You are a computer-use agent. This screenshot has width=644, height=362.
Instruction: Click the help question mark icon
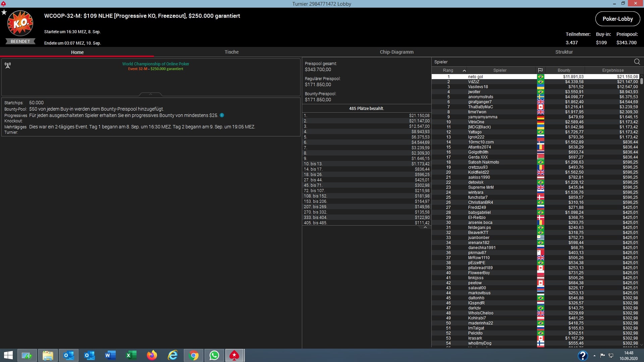pos(583,355)
